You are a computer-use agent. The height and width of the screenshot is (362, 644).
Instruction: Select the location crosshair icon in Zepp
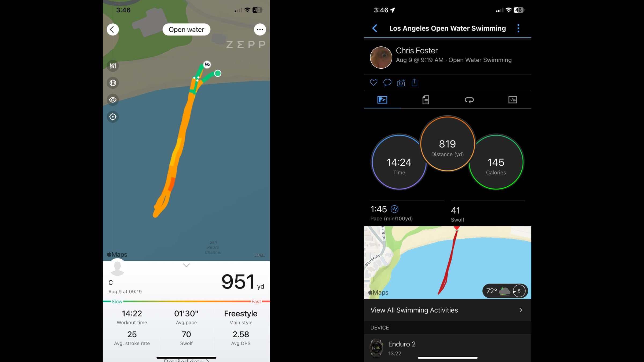[113, 117]
